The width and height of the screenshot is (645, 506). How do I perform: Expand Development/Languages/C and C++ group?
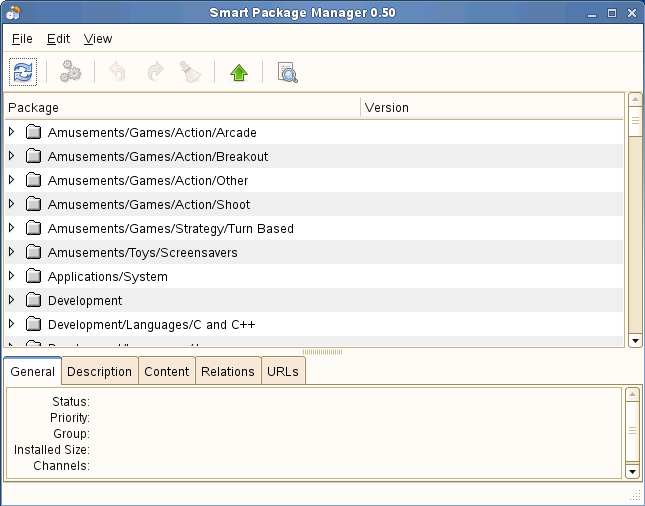coord(12,324)
